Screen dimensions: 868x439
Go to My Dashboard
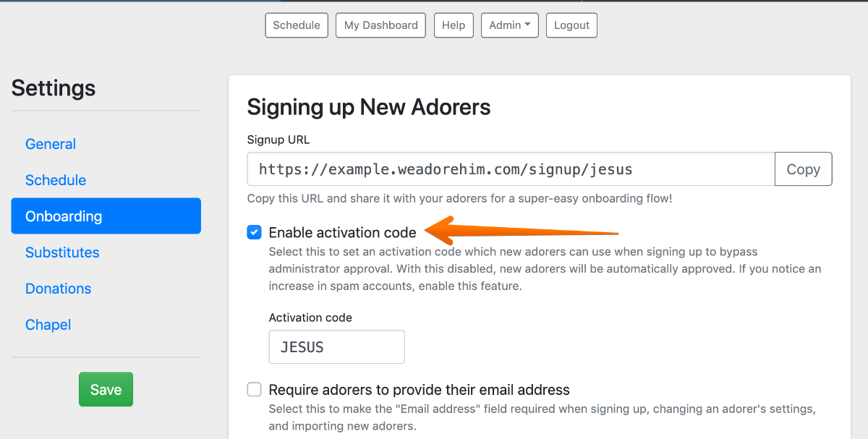tap(380, 25)
